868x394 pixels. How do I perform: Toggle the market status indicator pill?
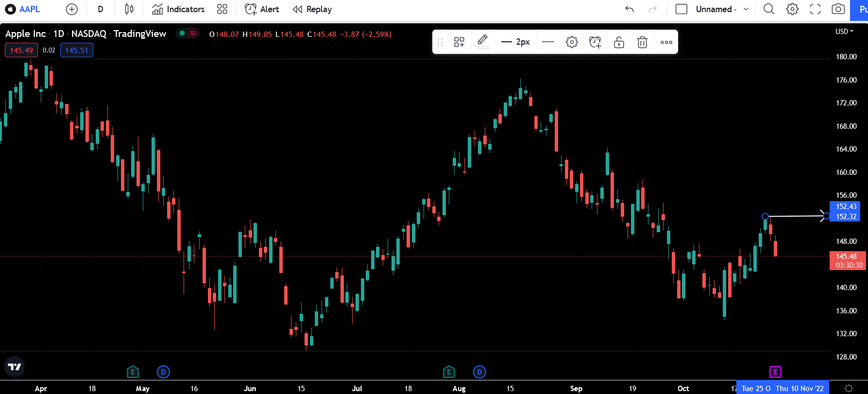(x=187, y=34)
